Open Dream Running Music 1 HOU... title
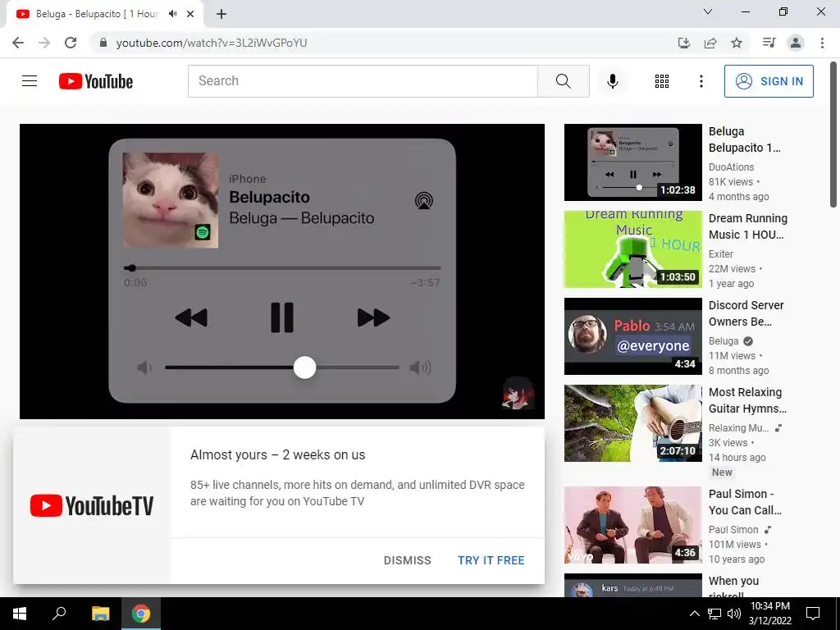This screenshot has height=630, width=840. [748, 226]
